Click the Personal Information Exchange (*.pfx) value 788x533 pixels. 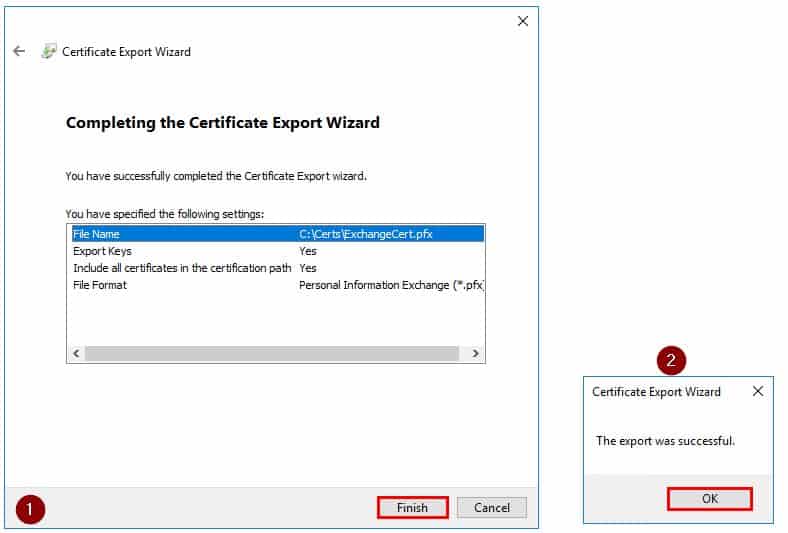point(391,285)
